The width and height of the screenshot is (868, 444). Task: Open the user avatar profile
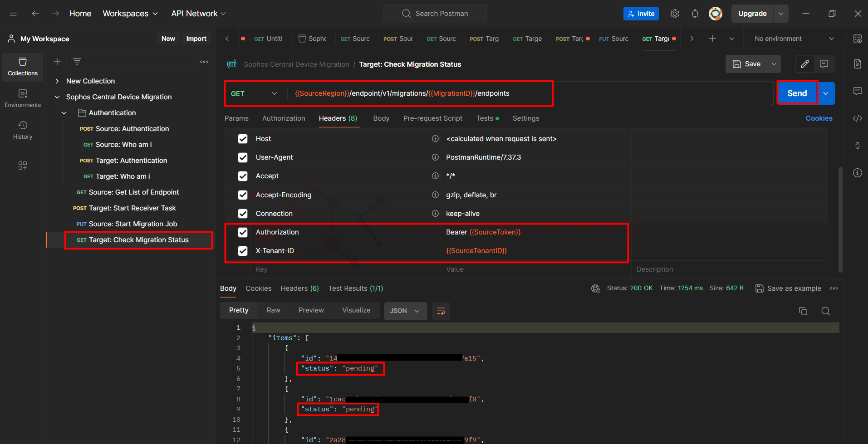716,14
